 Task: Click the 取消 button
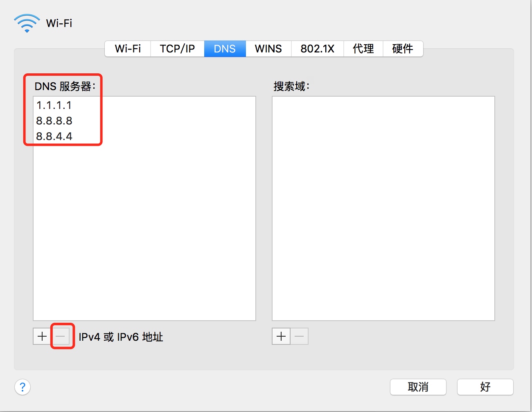tap(418, 387)
